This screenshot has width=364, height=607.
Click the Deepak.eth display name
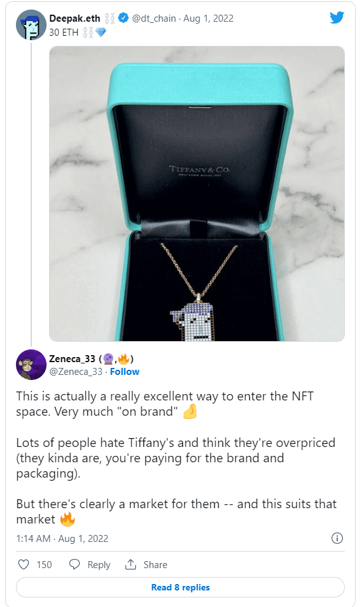[75, 18]
